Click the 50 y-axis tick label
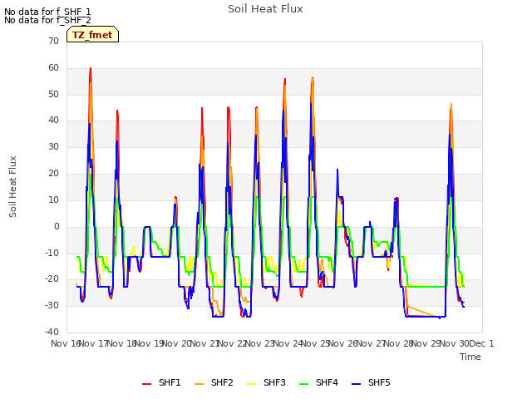The image size is (532, 399). [x=53, y=94]
